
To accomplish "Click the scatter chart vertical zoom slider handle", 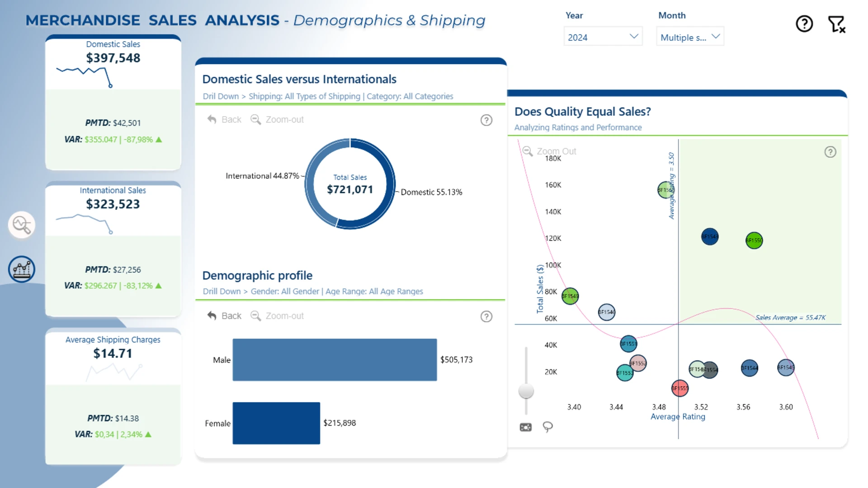I will (526, 391).
